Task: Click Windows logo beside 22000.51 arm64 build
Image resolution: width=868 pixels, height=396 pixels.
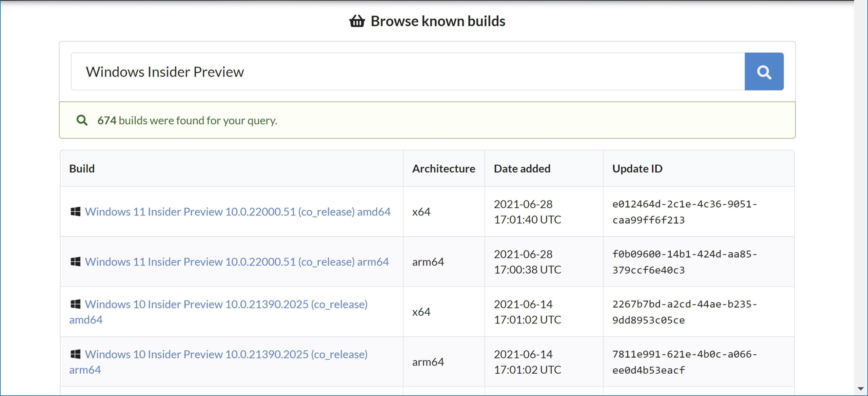Action: tap(75, 262)
